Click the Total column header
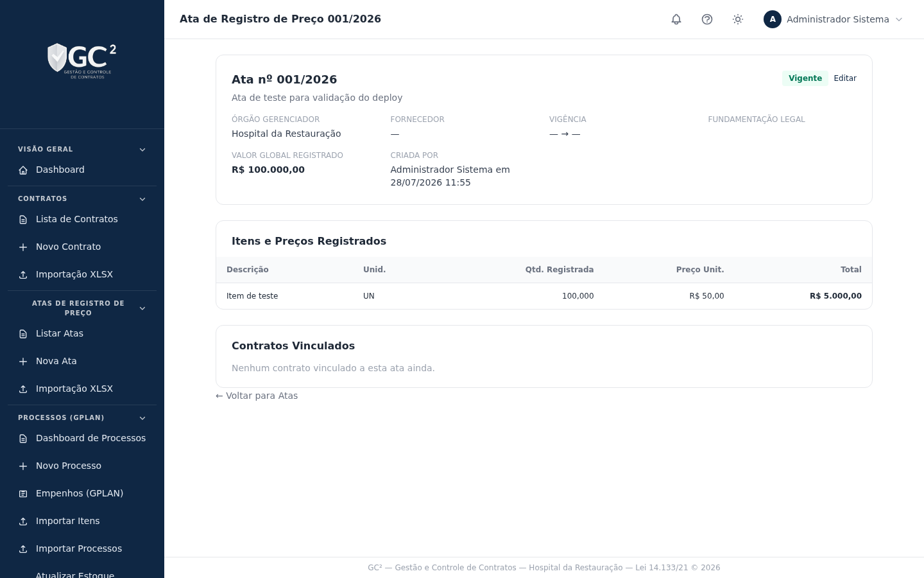 (851, 270)
